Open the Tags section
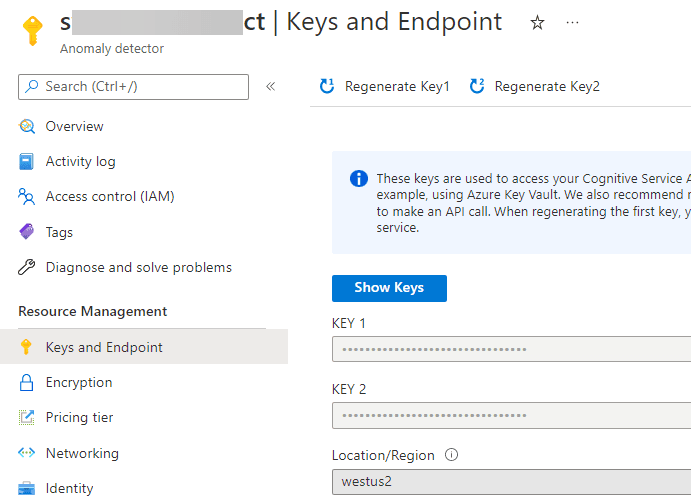 click(59, 232)
